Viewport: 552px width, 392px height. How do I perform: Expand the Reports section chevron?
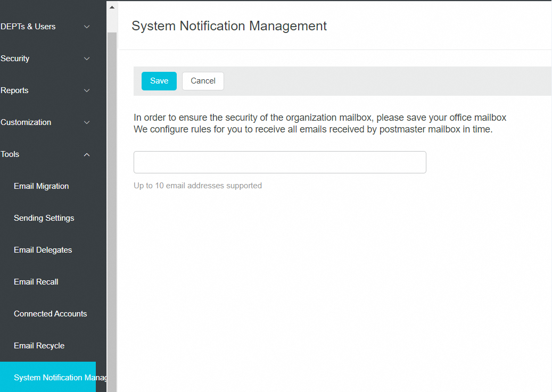87,90
